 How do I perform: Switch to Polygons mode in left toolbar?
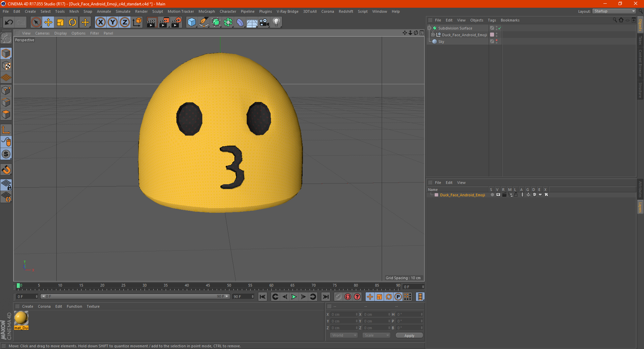tap(6, 114)
